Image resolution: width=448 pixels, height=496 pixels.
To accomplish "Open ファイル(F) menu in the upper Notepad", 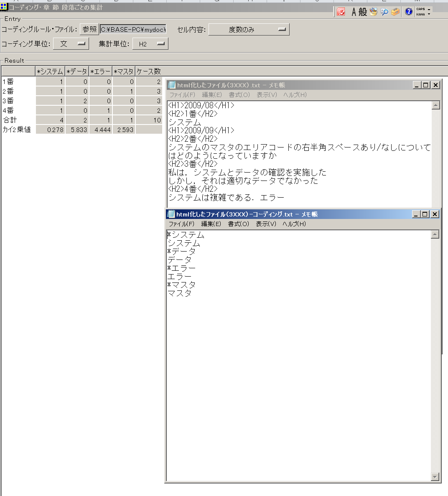I will (x=182, y=94).
